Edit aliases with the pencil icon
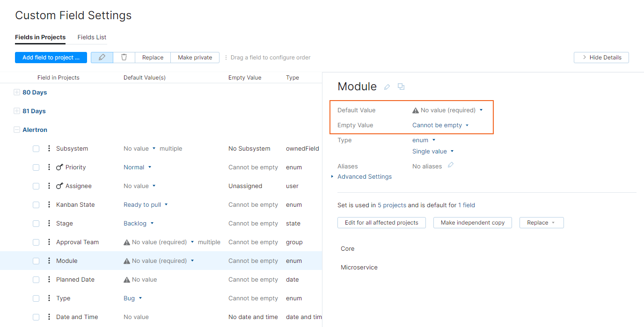 (x=451, y=165)
